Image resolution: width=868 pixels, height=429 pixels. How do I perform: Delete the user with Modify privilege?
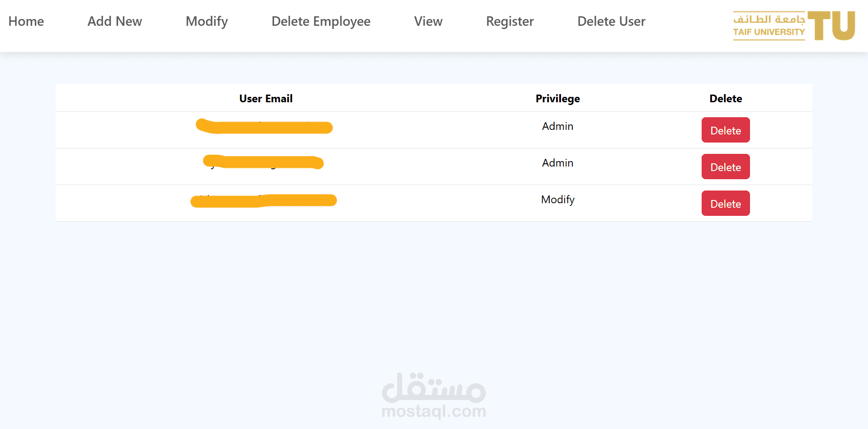coord(726,203)
